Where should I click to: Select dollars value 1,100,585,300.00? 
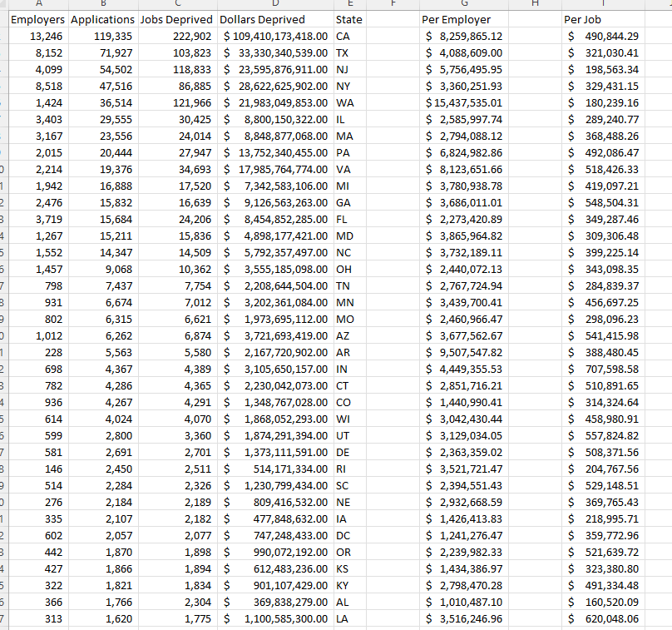(275, 619)
